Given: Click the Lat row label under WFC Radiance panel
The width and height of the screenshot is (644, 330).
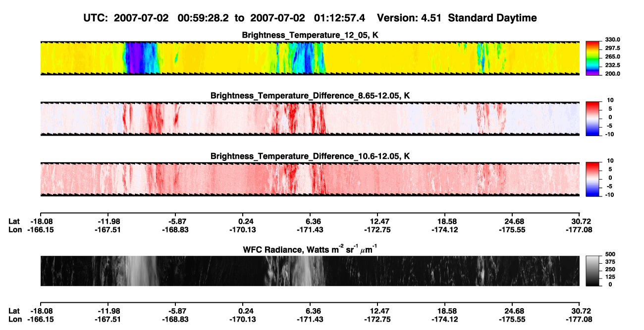Looking at the screenshot, I should point(14,311).
